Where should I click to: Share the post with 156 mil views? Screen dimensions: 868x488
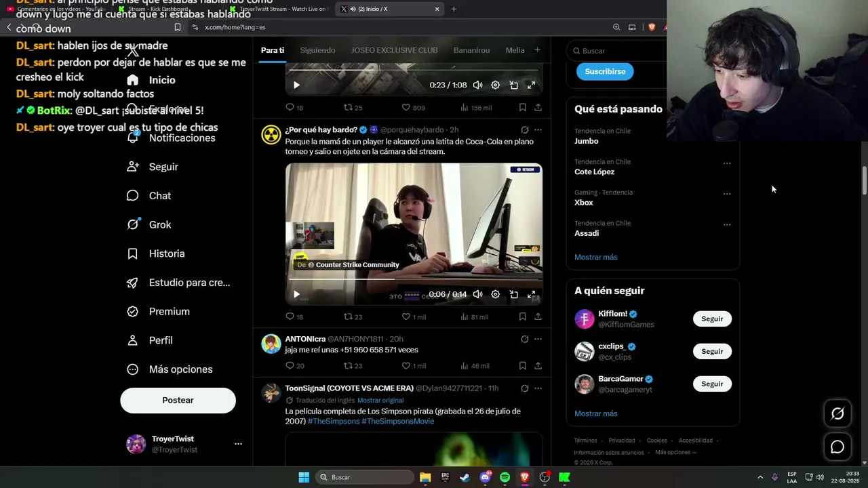click(538, 108)
